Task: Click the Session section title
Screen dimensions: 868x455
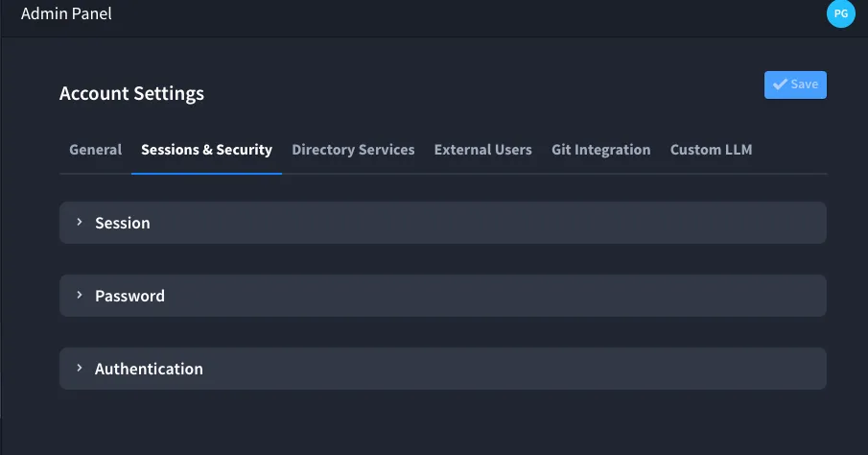Action: click(123, 223)
